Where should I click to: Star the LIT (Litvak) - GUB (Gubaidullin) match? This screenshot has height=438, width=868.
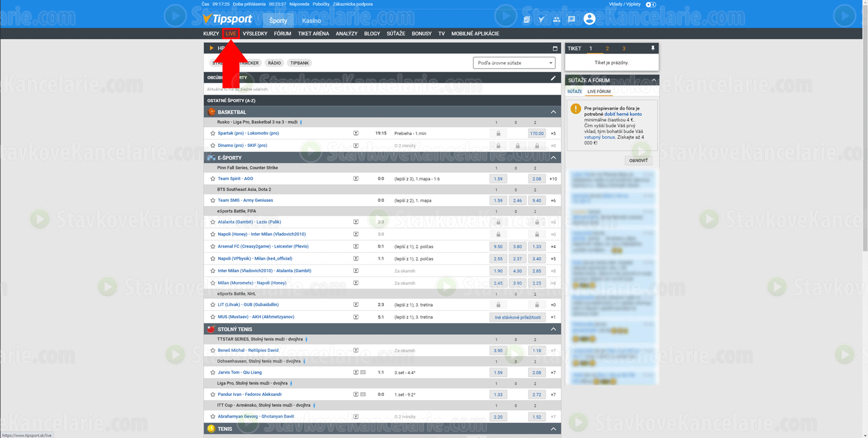tap(213, 304)
